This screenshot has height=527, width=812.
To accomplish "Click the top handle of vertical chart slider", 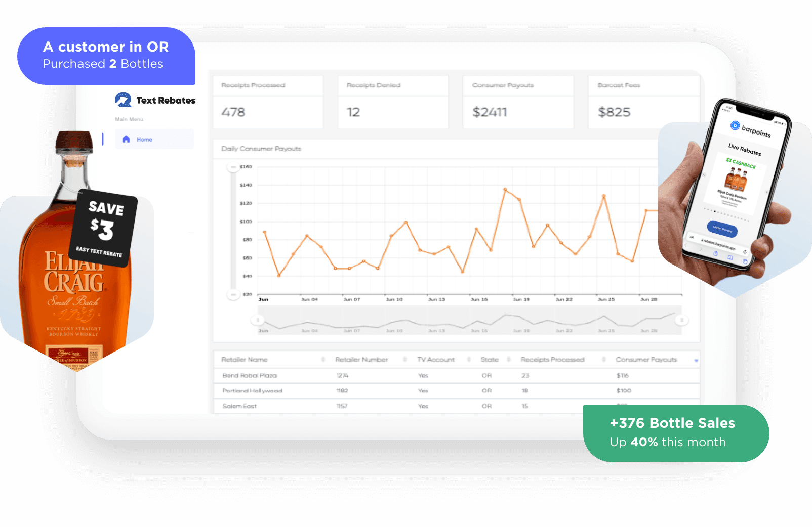I will pos(233,167).
